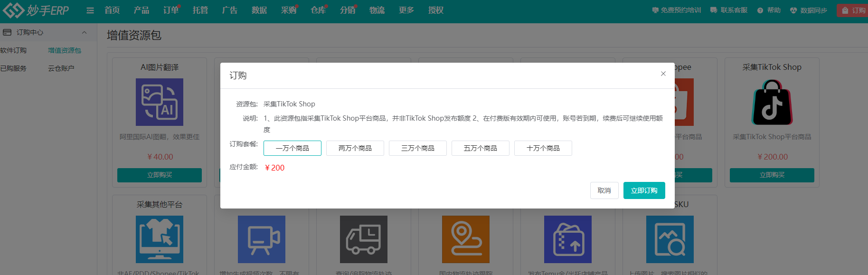868x275 pixels.
Task: Cancel the order dialog with 取消
Action: (x=604, y=190)
